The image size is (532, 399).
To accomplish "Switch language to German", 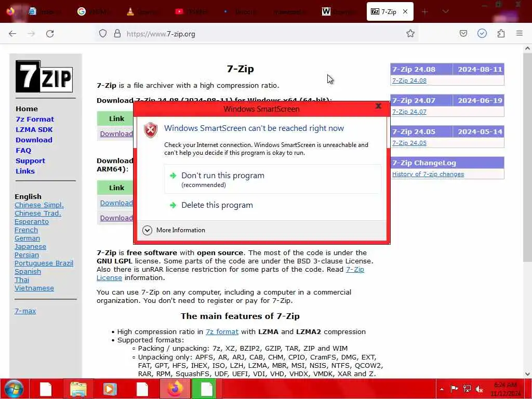I will click(x=27, y=238).
